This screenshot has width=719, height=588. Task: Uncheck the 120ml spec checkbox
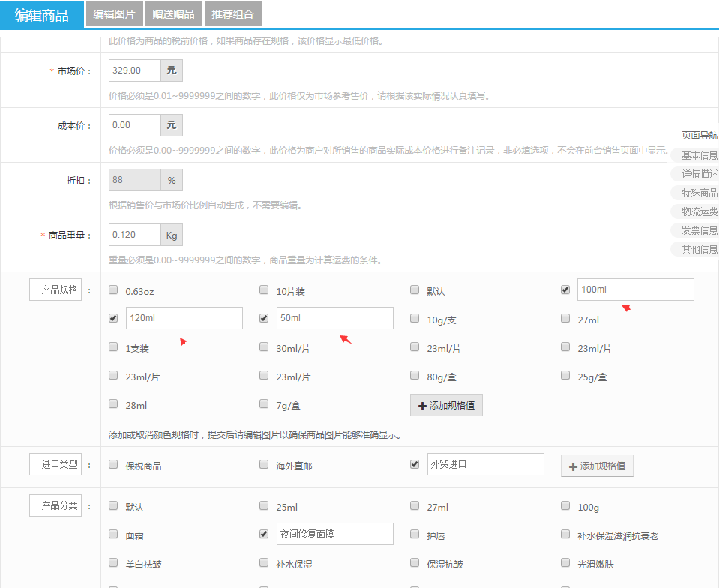point(113,318)
